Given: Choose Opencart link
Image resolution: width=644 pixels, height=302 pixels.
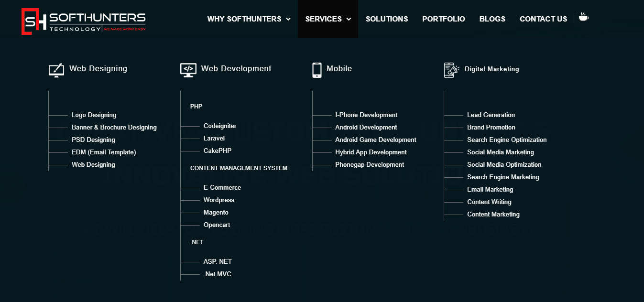Looking at the screenshot, I should 217,225.
